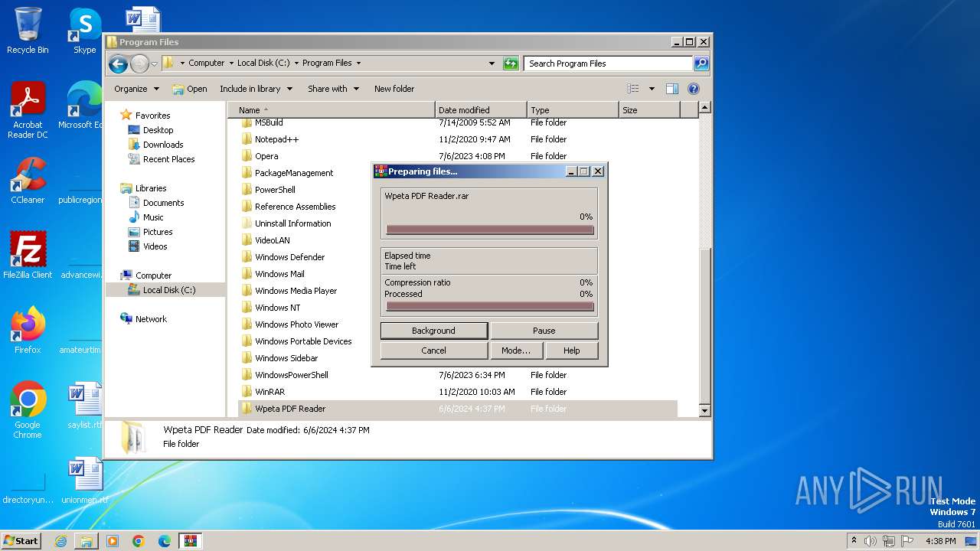The height and width of the screenshot is (551, 980).
Task: Click File Explorer taskbar icon
Action: tap(87, 541)
